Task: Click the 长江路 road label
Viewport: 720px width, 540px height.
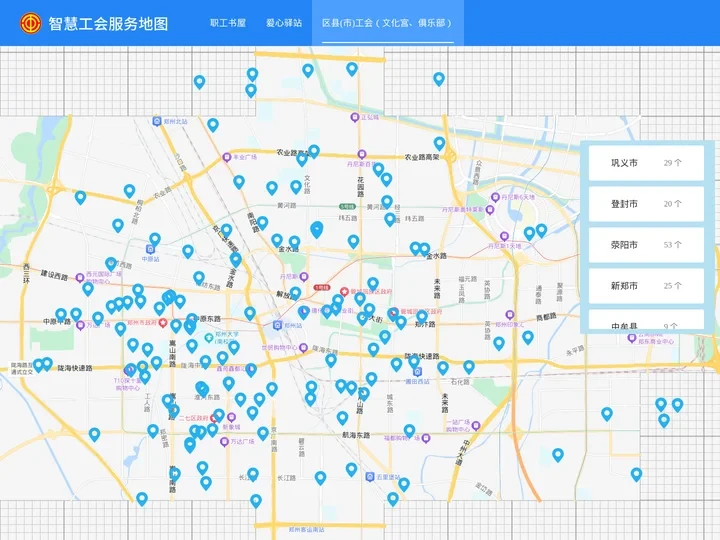Action: 286,478
